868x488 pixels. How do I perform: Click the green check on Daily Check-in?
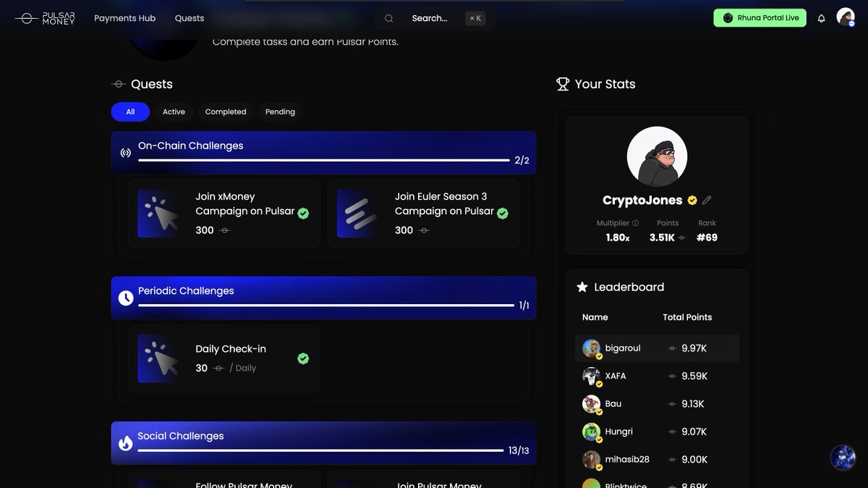pos(303,358)
